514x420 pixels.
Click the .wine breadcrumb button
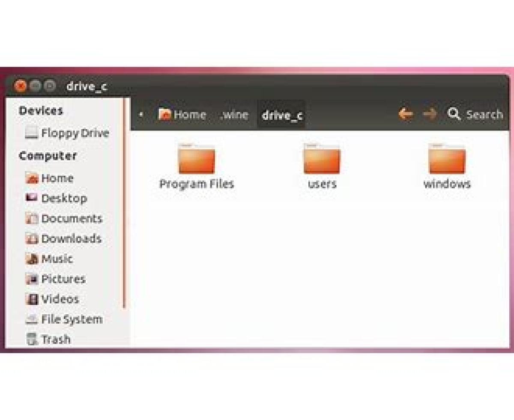click(x=234, y=115)
